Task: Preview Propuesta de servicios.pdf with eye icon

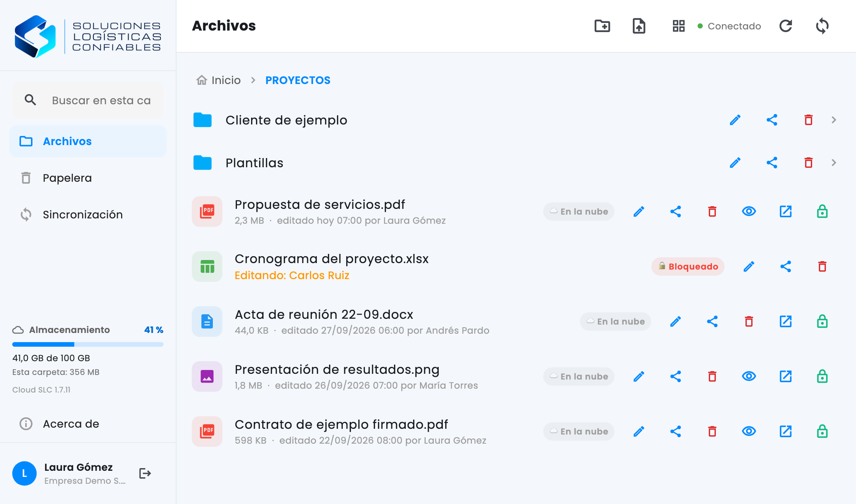Action: [749, 212]
